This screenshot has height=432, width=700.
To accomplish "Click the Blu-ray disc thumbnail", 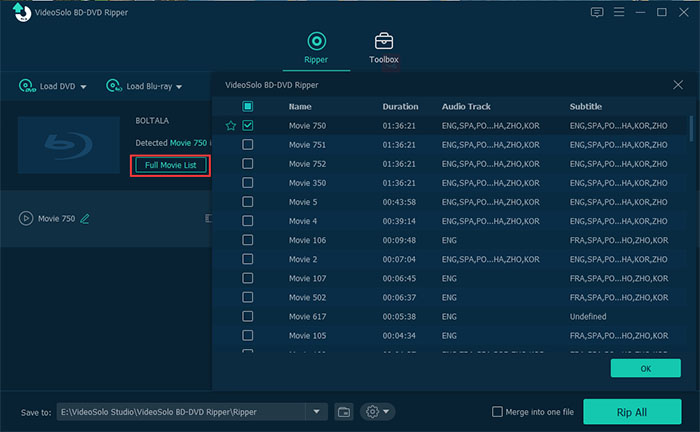I will 69,145.
